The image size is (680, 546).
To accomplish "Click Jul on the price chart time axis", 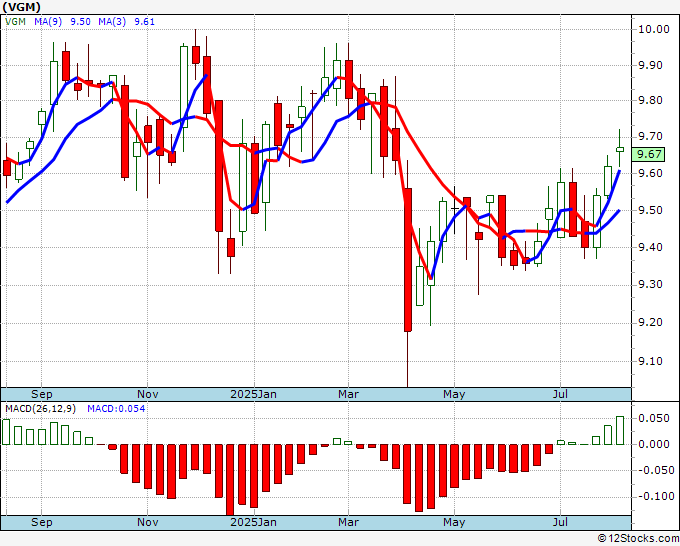I will coord(560,394).
